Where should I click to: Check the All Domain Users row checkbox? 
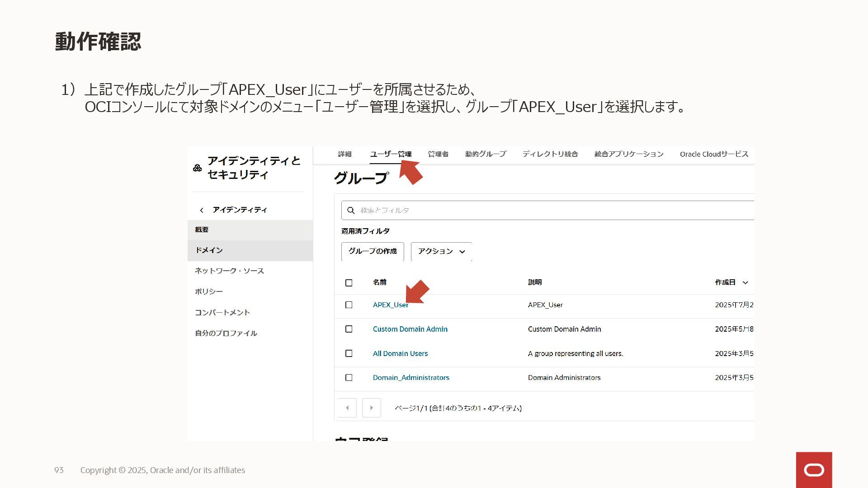[x=349, y=353]
